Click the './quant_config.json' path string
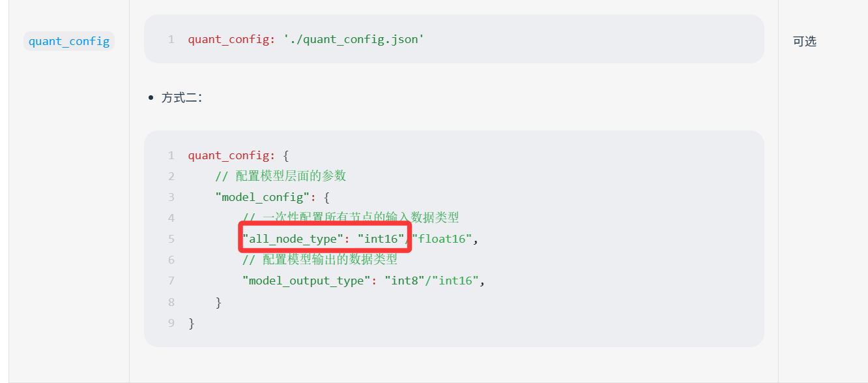 click(354, 39)
